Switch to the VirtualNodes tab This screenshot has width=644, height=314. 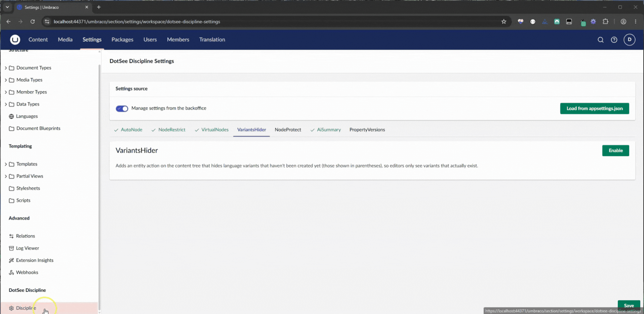pos(211,130)
